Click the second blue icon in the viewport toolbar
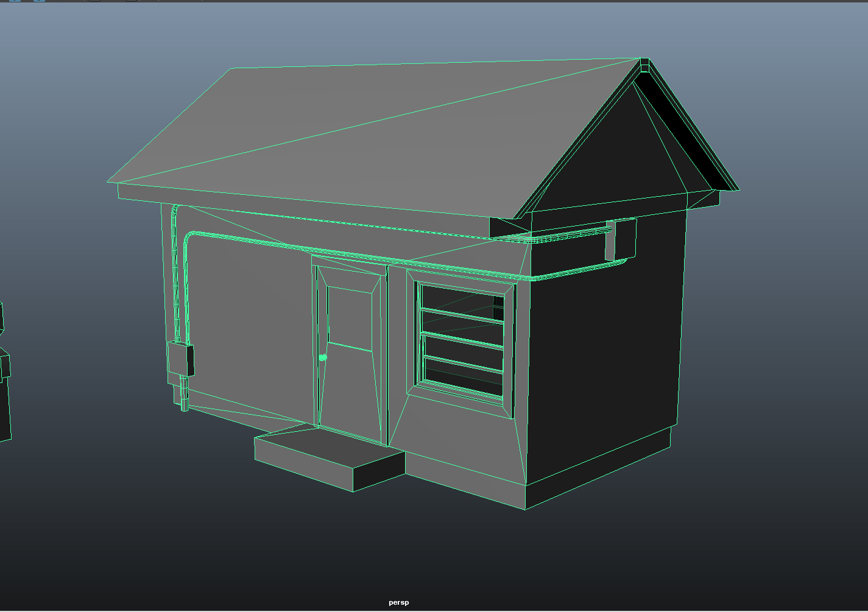This screenshot has width=868, height=612. 38,2
